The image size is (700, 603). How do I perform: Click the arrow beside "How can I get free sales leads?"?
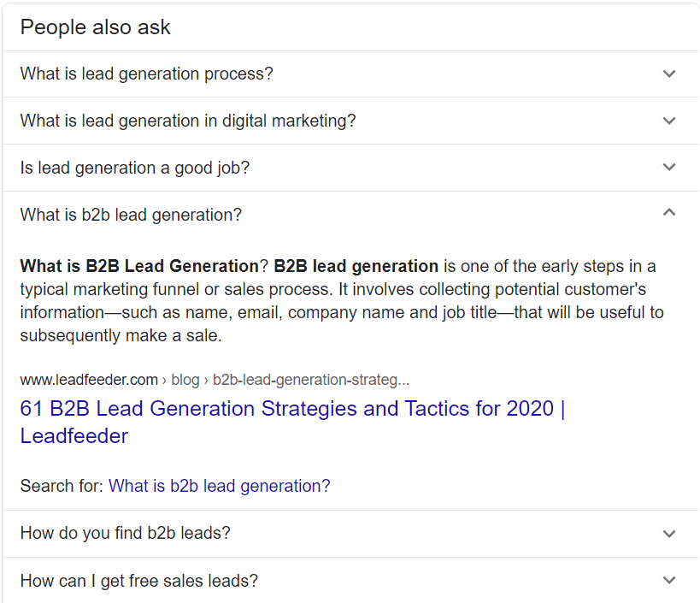pyautogui.click(x=669, y=581)
